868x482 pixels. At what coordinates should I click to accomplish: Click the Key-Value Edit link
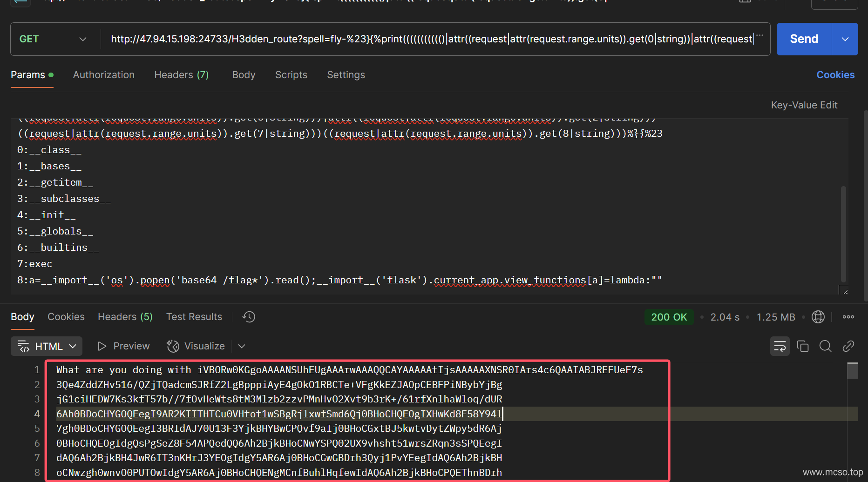(x=804, y=105)
